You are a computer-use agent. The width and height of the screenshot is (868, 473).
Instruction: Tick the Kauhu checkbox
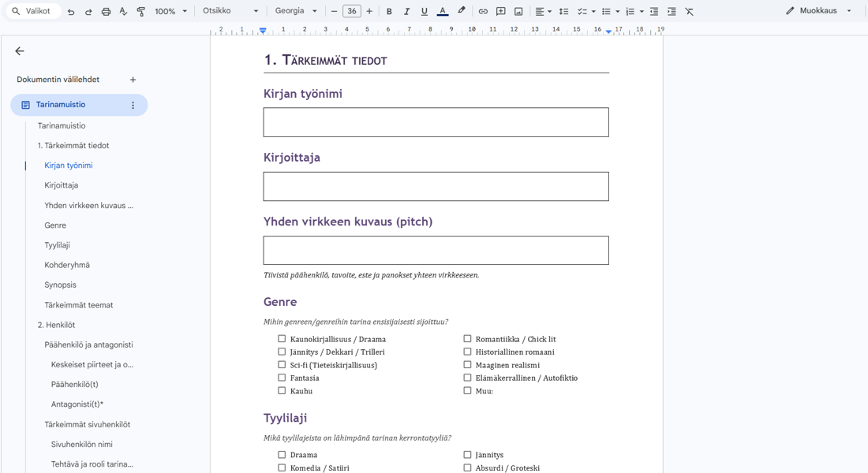(x=282, y=390)
